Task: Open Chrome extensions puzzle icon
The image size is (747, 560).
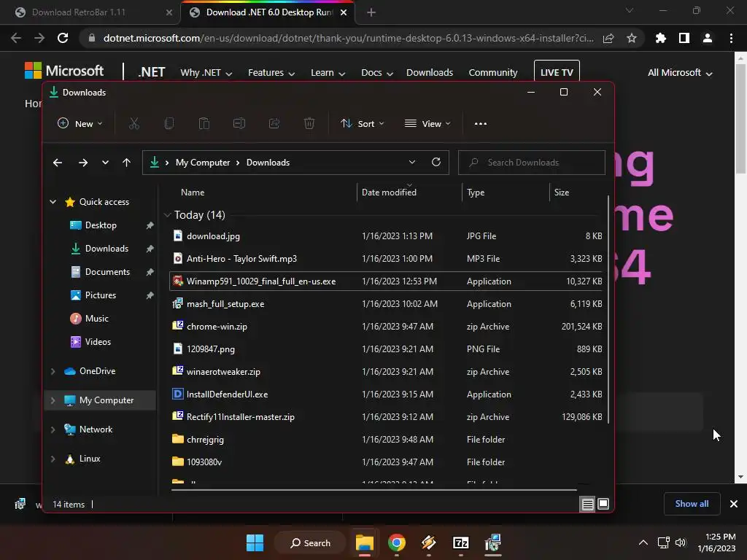Action: tap(661, 38)
